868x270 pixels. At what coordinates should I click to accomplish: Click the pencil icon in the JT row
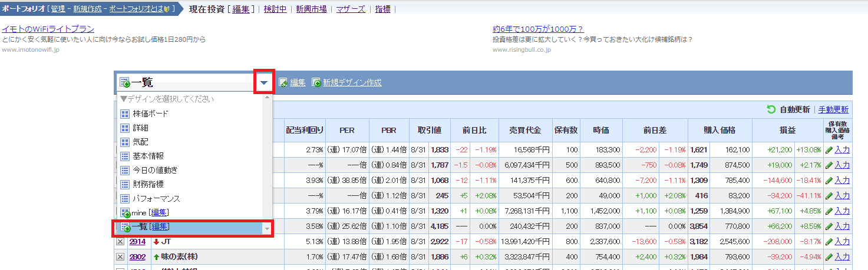tap(829, 242)
